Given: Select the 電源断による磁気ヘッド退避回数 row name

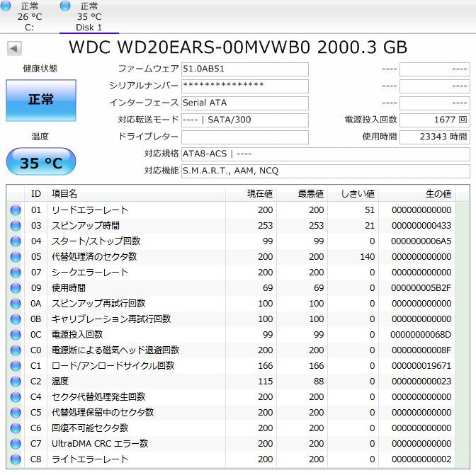Looking at the screenshot, I should point(115,350).
